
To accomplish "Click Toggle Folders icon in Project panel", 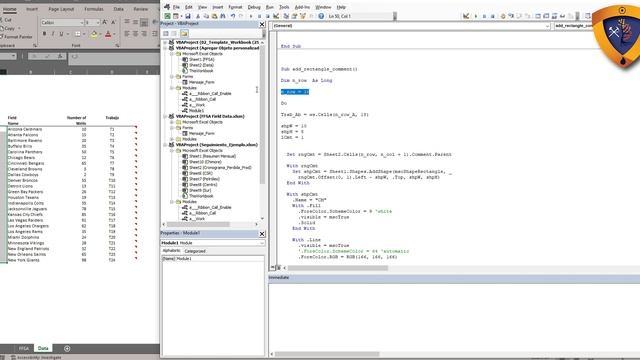I will [184, 33].
